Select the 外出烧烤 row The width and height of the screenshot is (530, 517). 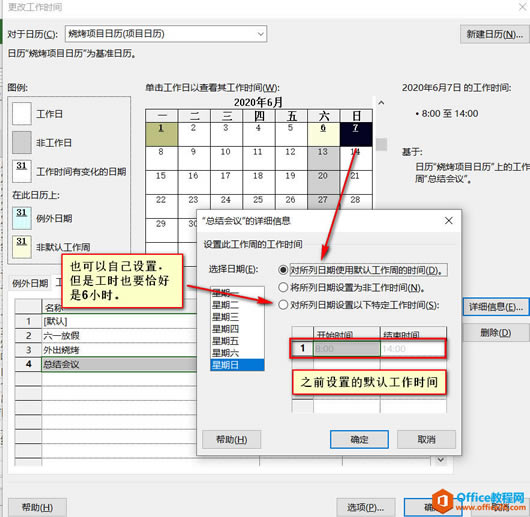119,350
